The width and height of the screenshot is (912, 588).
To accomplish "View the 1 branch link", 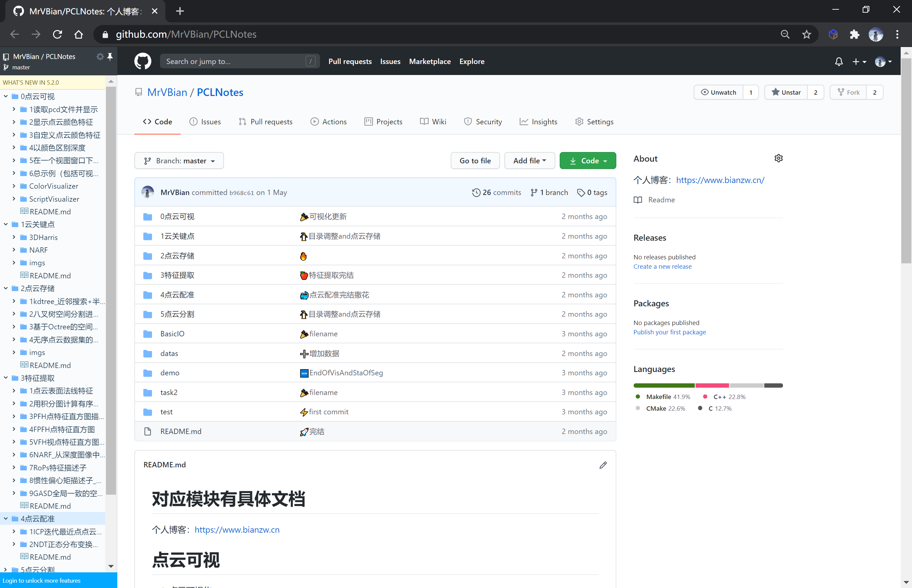I will (x=549, y=192).
